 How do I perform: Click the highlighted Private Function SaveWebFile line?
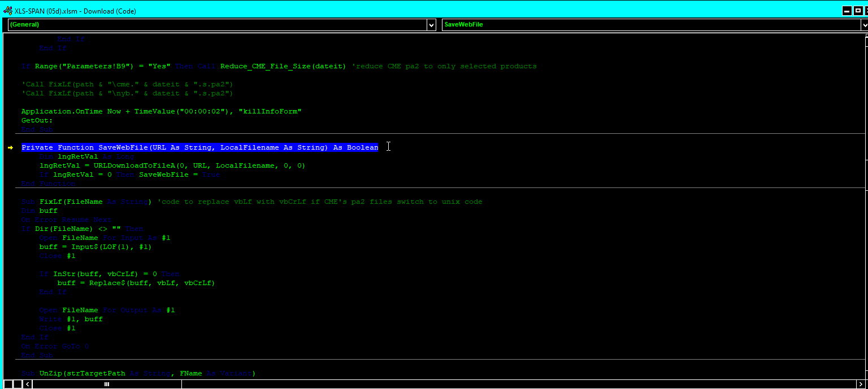[200, 147]
